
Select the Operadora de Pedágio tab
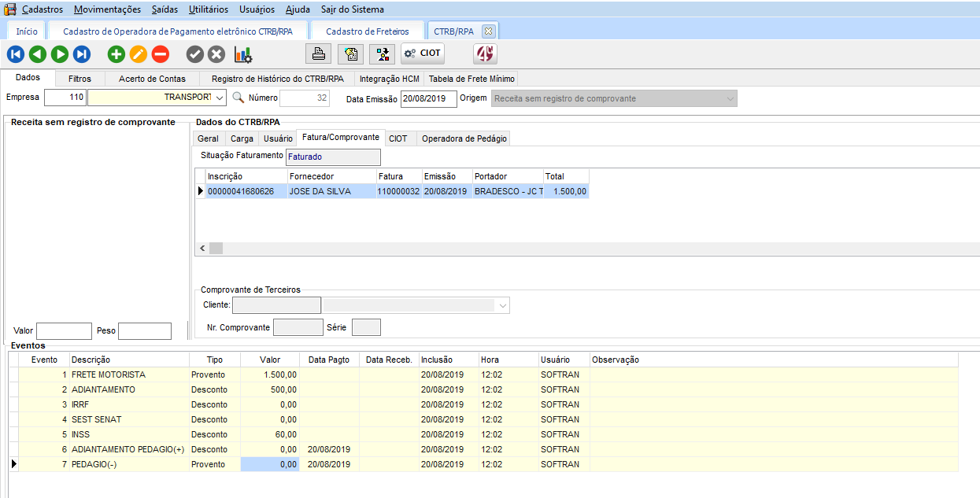tap(464, 138)
